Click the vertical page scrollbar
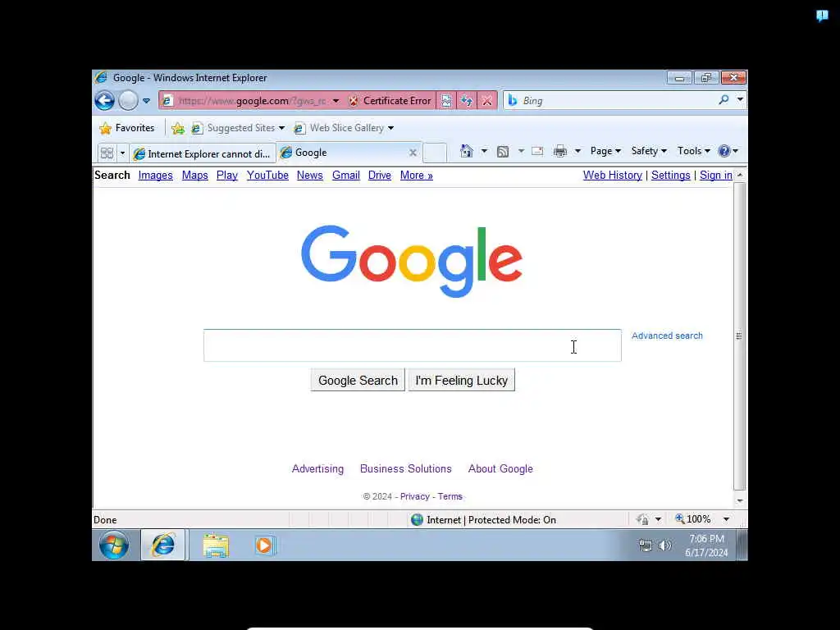The image size is (840, 630). pos(739,336)
